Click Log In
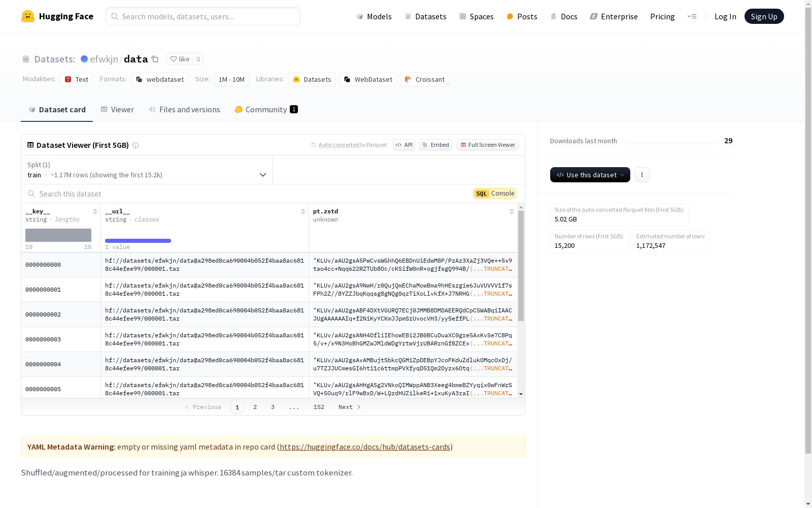This screenshot has width=812, height=508. click(x=725, y=16)
